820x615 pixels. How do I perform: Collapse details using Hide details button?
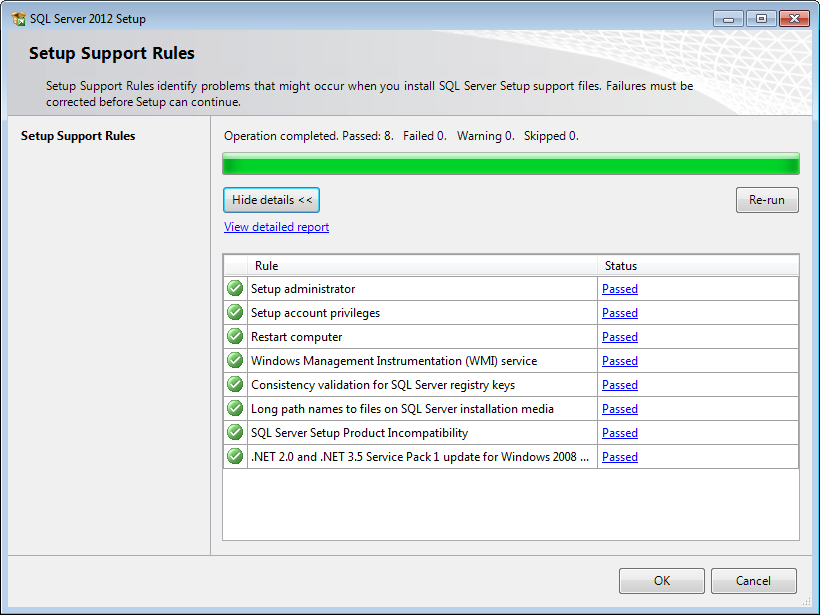point(271,200)
